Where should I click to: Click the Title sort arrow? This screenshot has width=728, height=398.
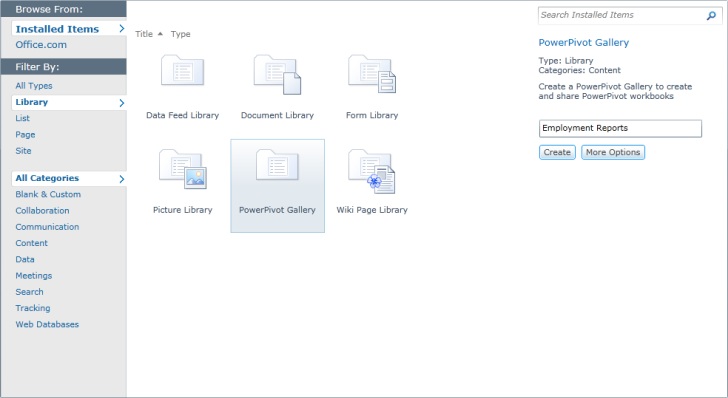point(160,34)
